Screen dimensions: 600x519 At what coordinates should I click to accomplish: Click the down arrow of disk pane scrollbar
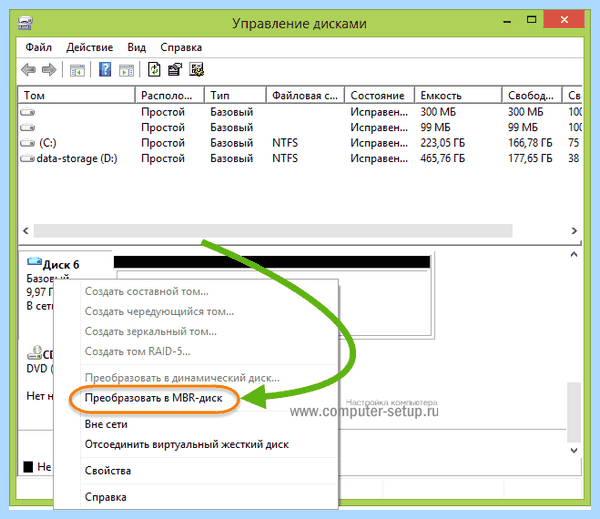click(x=574, y=450)
